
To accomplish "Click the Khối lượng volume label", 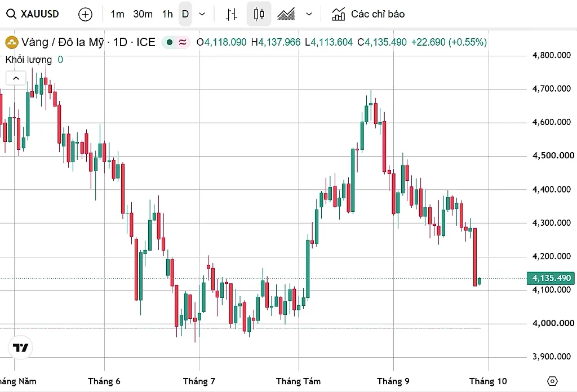I will click(x=29, y=60).
